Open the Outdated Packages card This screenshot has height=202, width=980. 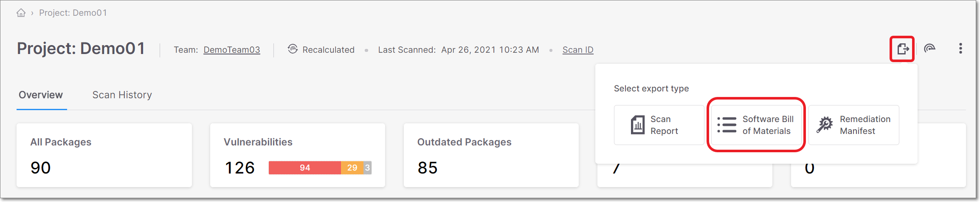tap(491, 155)
